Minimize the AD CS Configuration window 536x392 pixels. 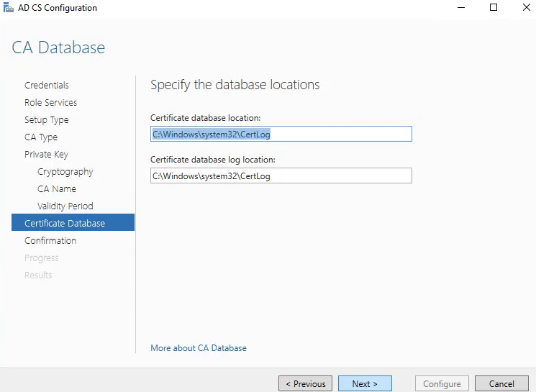coord(460,8)
